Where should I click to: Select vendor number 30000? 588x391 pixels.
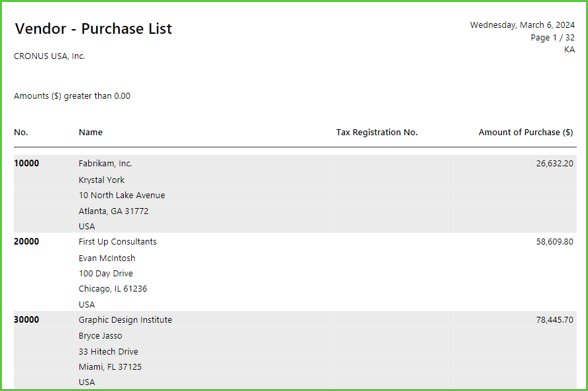tap(26, 319)
